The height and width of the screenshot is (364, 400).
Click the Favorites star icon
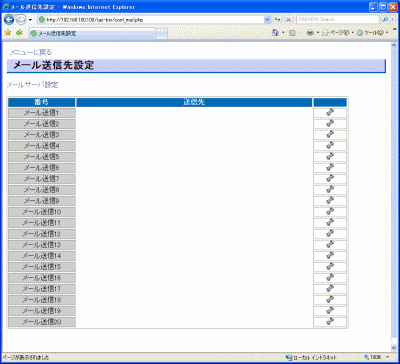(8, 33)
